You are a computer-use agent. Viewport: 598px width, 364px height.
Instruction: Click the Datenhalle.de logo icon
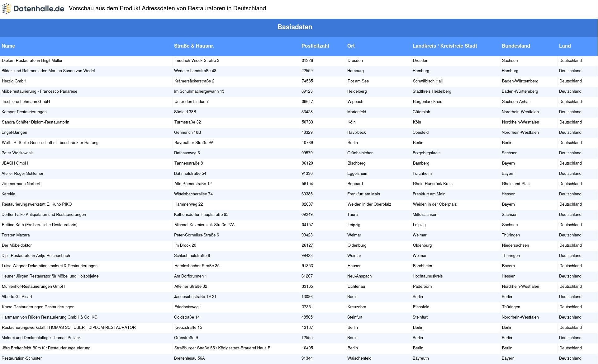(x=7, y=9)
